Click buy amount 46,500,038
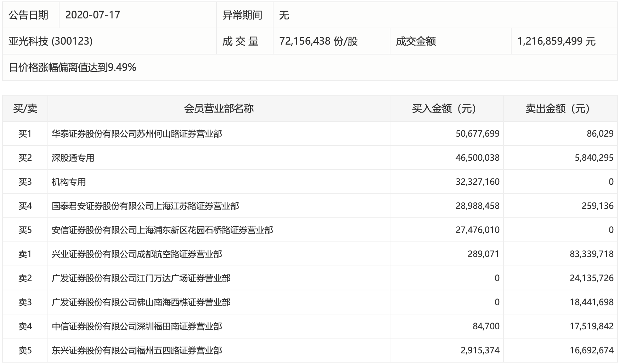This screenshot has width=620, height=364. click(x=478, y=158)
